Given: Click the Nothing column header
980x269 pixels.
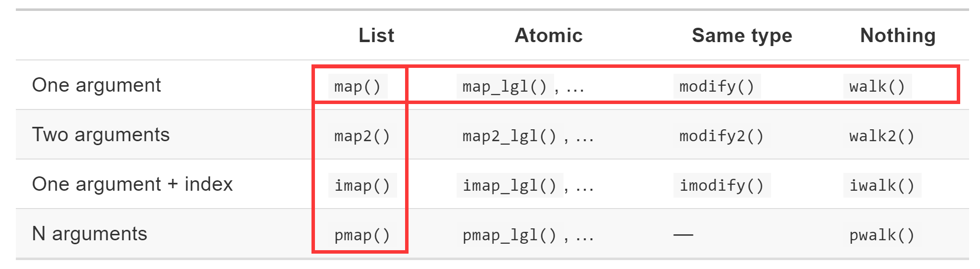Looking at the screenshot, I should [x=898, y=36].
